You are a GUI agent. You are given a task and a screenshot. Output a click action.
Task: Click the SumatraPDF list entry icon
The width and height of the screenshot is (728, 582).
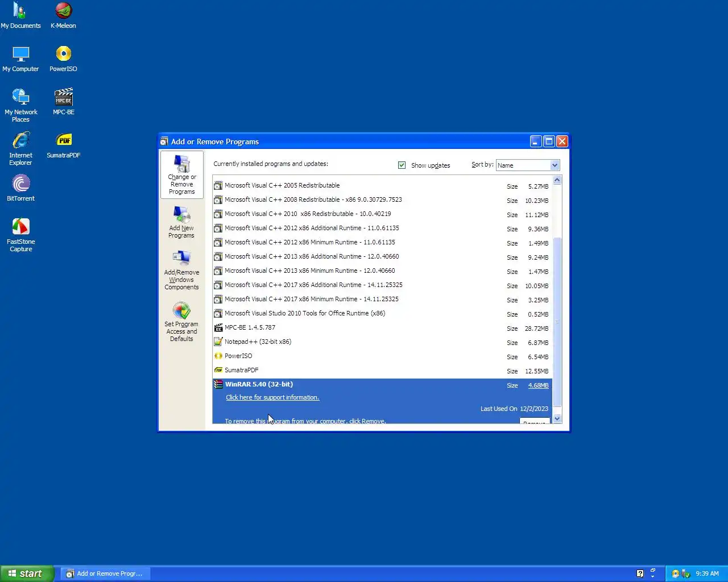click(218, 370)
